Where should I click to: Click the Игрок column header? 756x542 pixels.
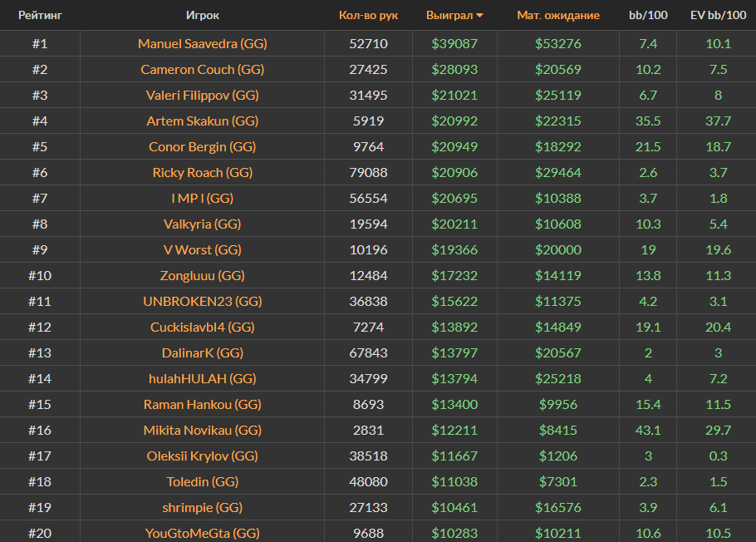coord(203,15)
